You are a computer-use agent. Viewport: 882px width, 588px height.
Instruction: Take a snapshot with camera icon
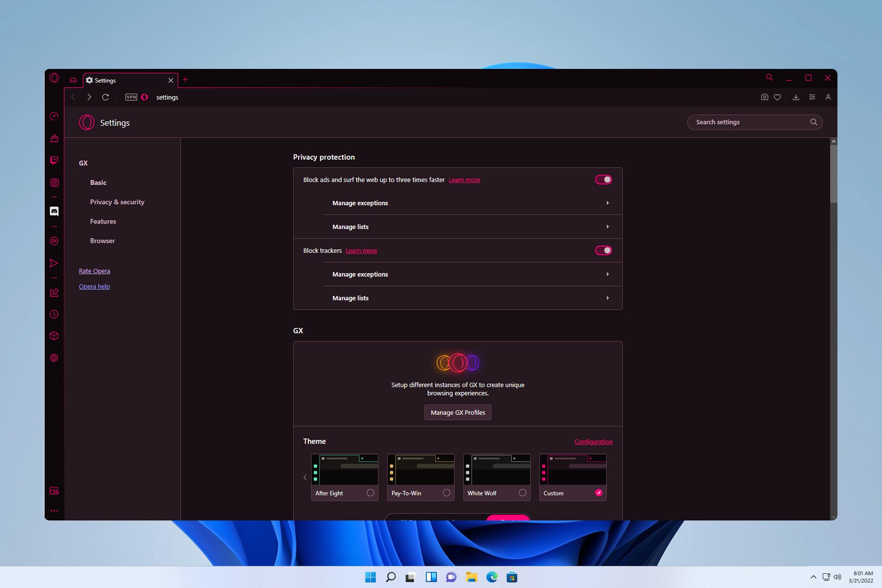(x=764, y=97)
